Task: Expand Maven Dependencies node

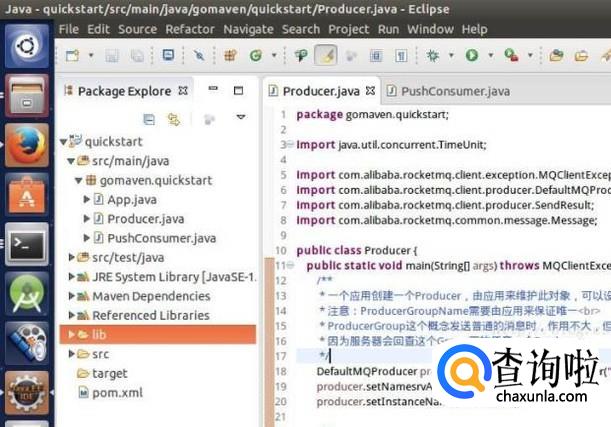Action: click(x=71, y=296)
